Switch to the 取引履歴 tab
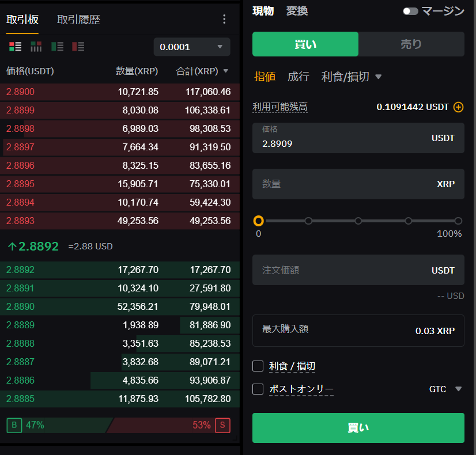The width and height of the screenshot is (476, 455). [79, 20]
